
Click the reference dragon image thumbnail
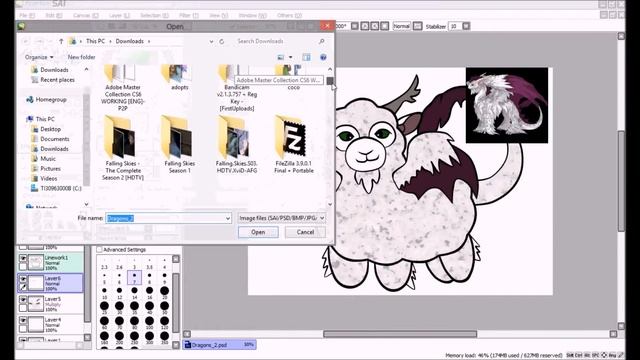(x=507, y=105)
